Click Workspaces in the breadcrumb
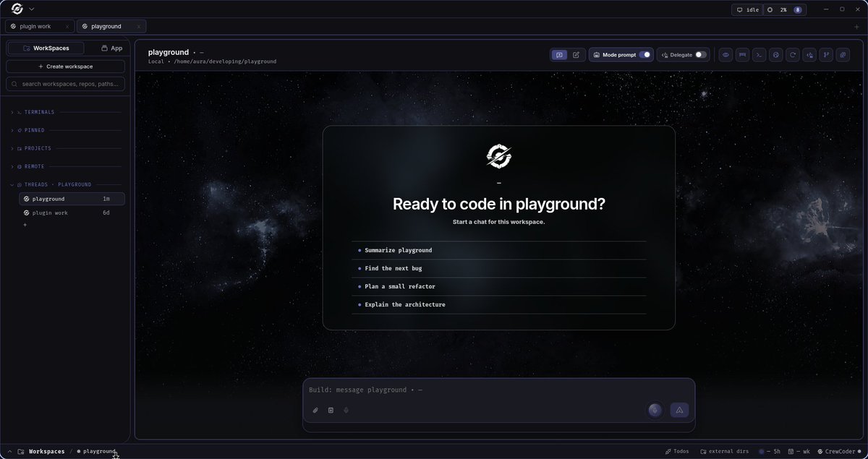 (x=46, y=451)
